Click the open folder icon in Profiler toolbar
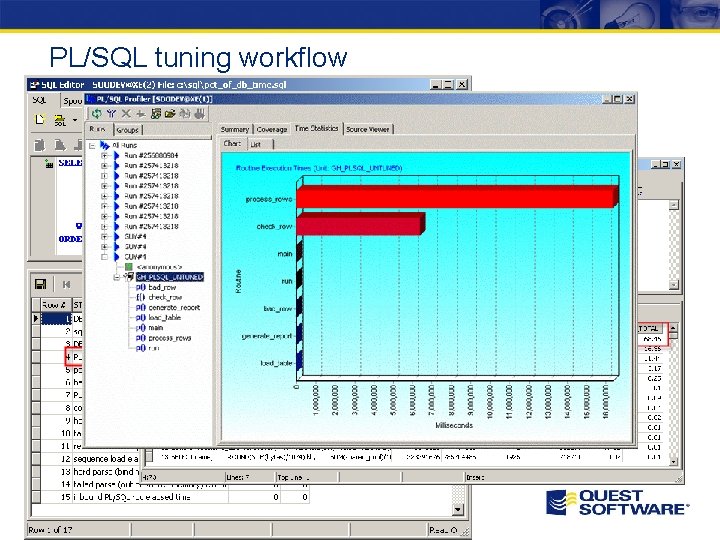 pos(170,113)
